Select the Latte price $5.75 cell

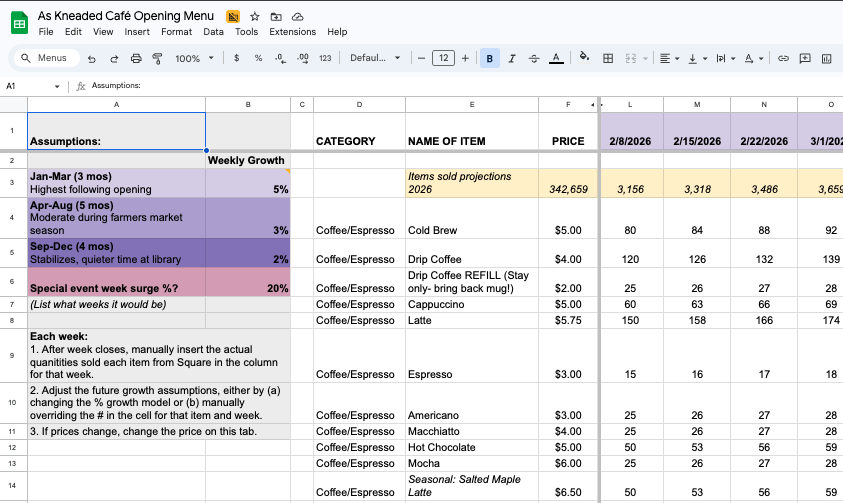coord(568,320)
